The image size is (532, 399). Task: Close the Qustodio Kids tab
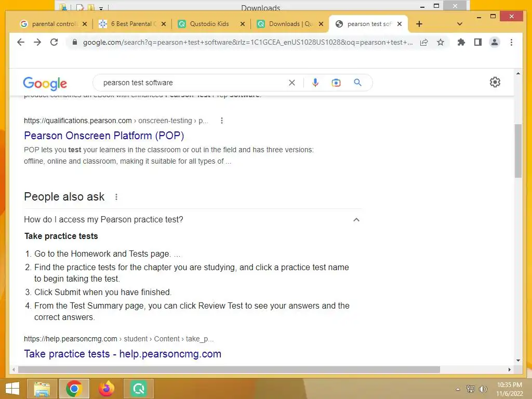pyautogui.click(x=243, y=24)
